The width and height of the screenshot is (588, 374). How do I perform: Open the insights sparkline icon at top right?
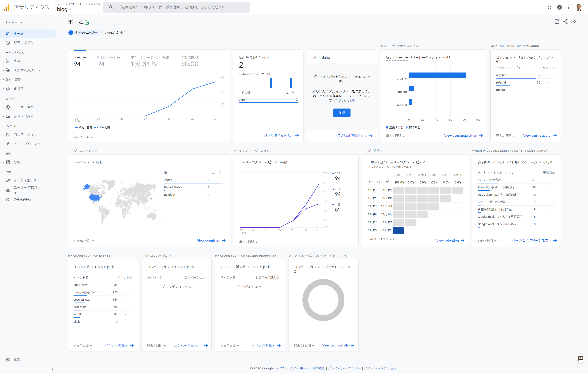(574, 21)
